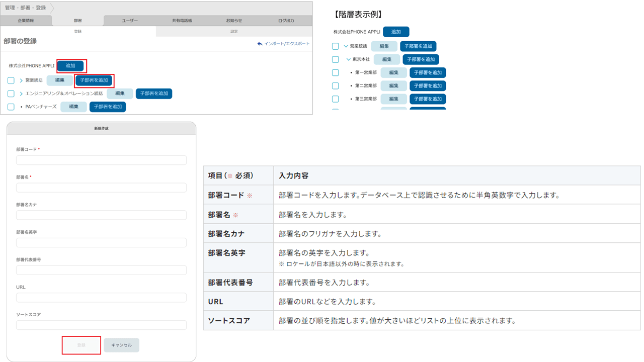Click 編集 for 営業統括 in 階層表示例 list
Screen dimensions: 644x362
pos(384,46)
